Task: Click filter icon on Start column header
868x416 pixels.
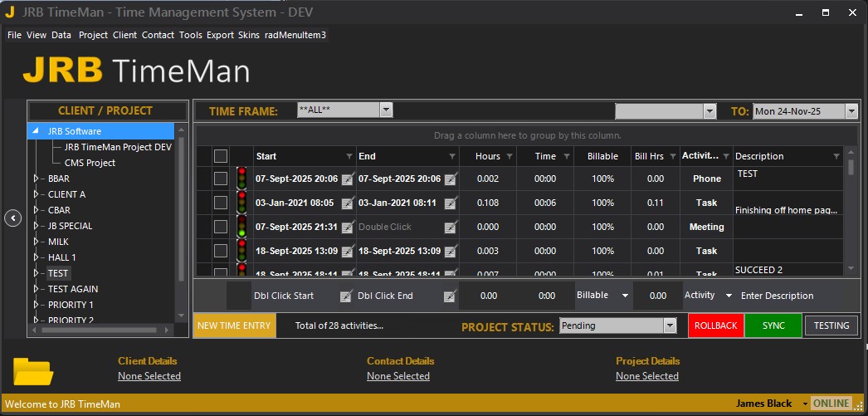Action: pyautogui.click(x=349, y=156)
